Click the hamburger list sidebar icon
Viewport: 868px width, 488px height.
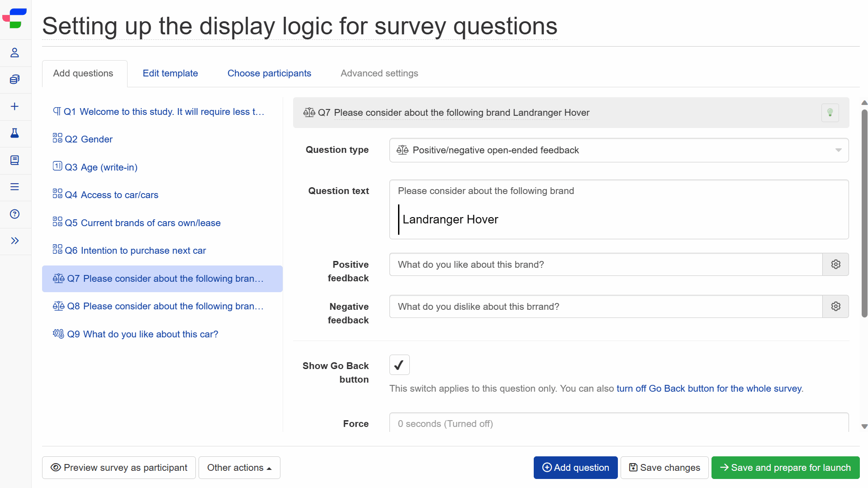point(14,187)
